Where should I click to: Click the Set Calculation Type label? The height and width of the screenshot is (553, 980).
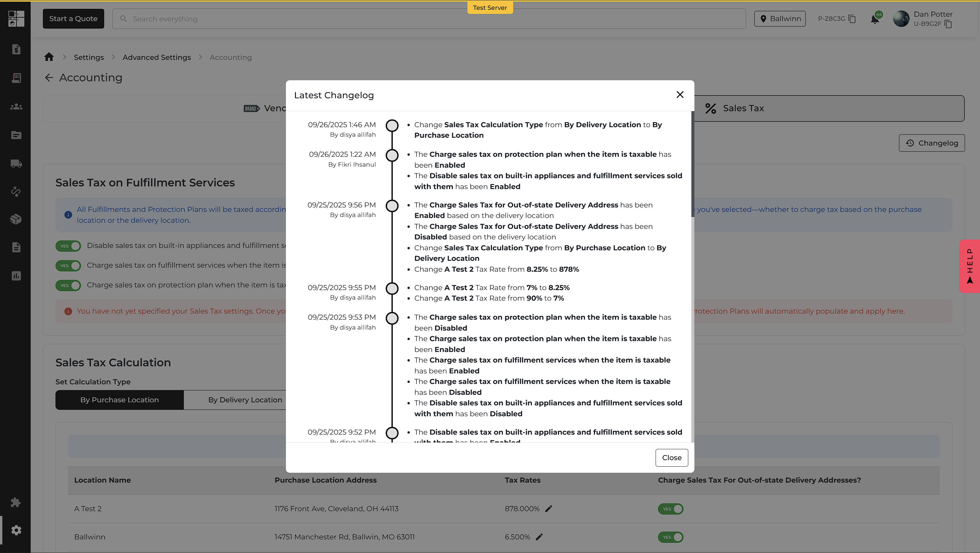[x=93, y=382]
